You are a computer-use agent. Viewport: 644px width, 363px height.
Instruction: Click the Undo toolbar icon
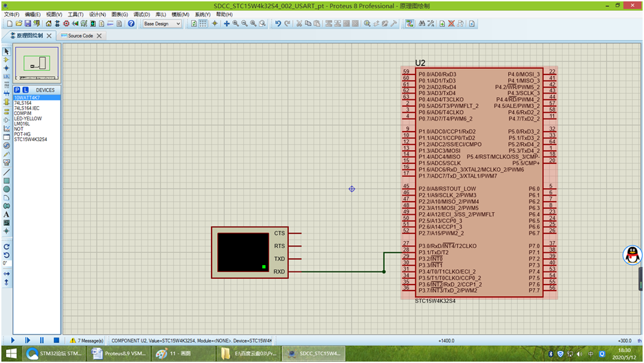[277, 23]
